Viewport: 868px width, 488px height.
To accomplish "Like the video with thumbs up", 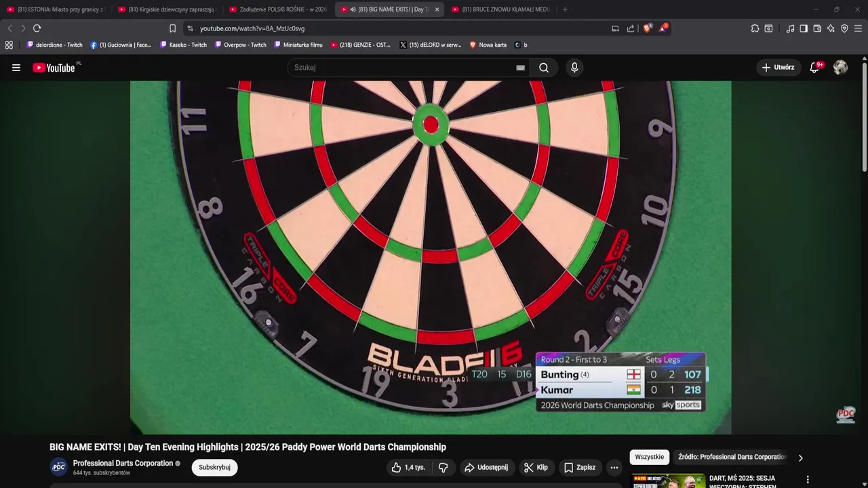I will 408,467.
